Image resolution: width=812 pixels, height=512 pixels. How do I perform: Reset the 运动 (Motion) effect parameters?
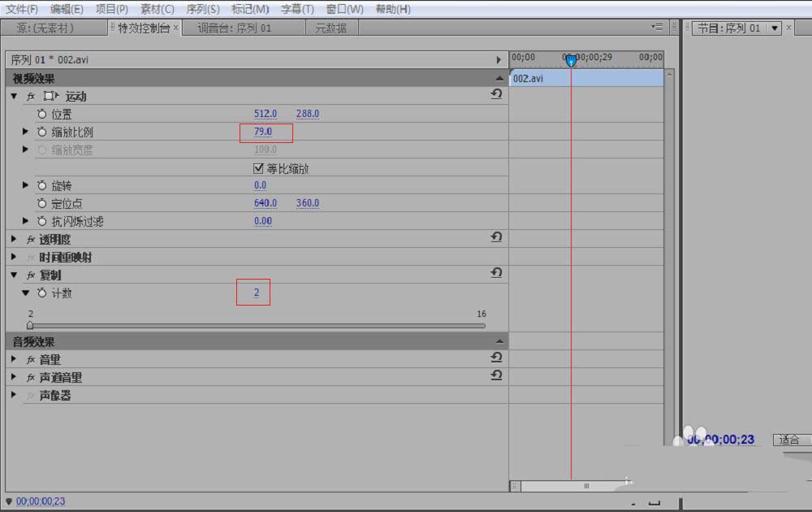coord(496,94)
